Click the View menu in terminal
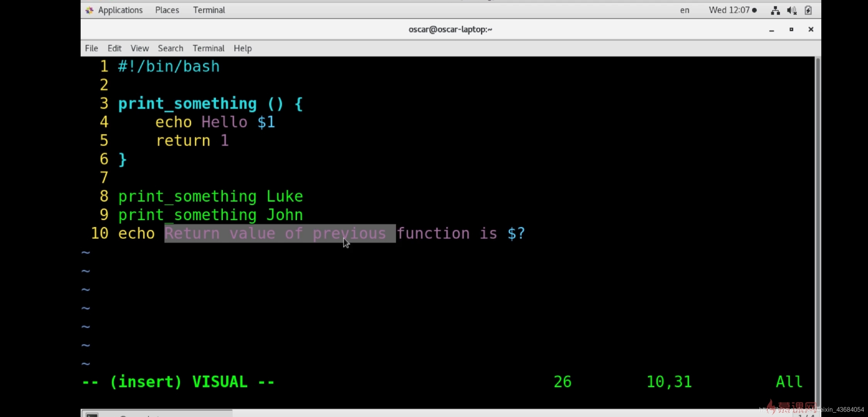Screen dimensions: 868x417 [139, 48]
